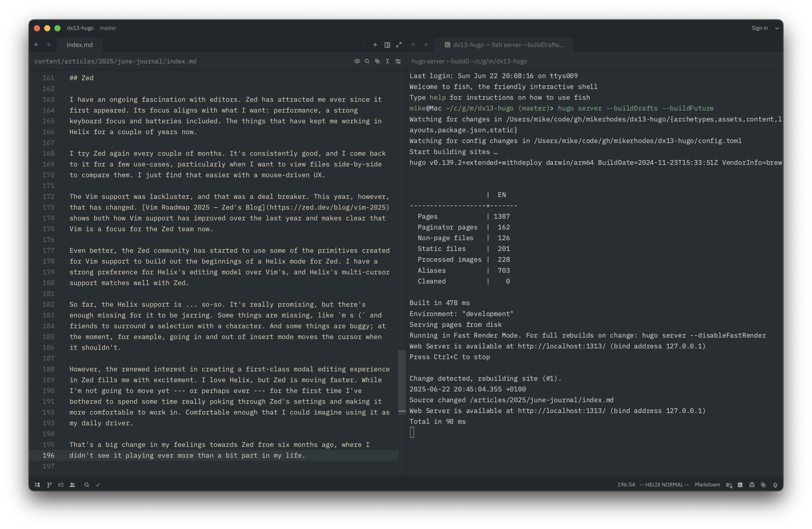This screenshot has height=529, width=812.
Task: Select the index.md tab
Action: [80, 45]
